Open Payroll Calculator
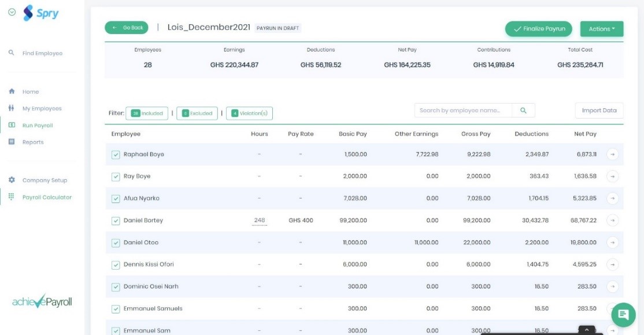The image size is (644, 335). 47,197
